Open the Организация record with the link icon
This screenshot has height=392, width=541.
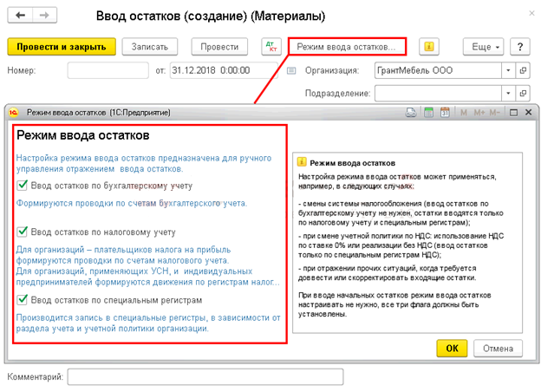[x=523, y=71]
